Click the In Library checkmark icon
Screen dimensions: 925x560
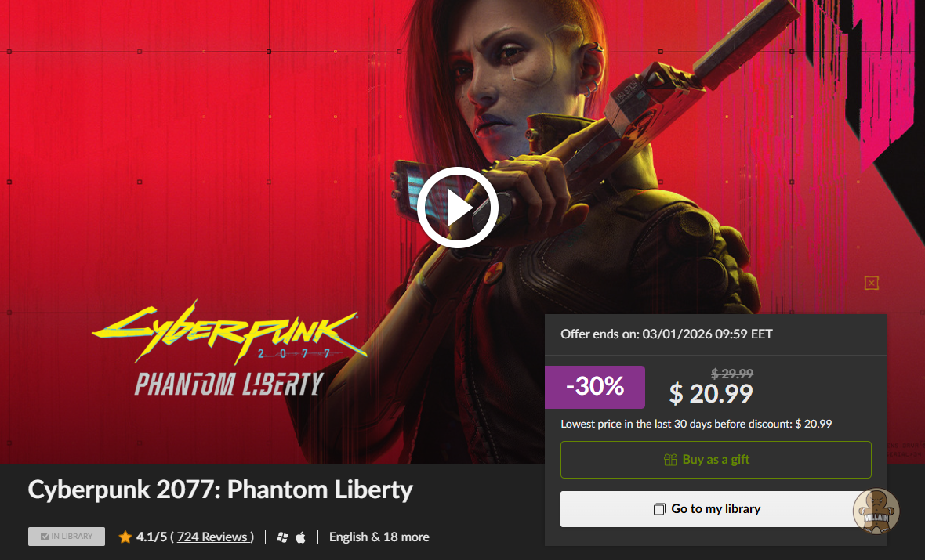tap(44, 537)
